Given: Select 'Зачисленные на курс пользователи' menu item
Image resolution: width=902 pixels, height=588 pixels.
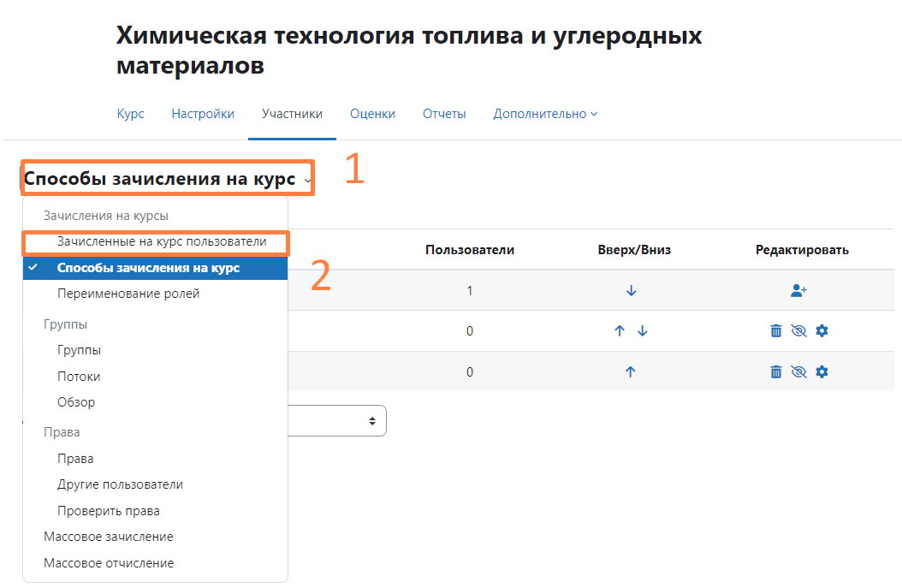Looking at the screenshot, I should (x=161, y=242).
